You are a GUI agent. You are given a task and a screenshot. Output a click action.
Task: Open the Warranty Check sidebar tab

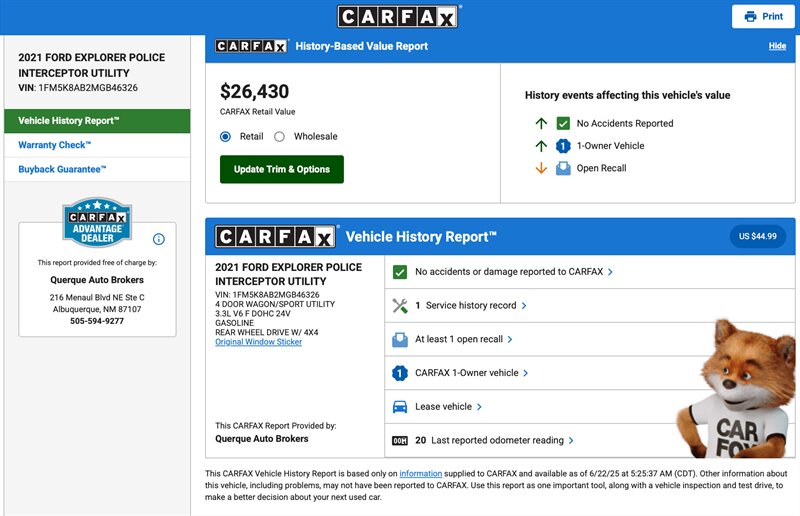[x=97, y=145]
